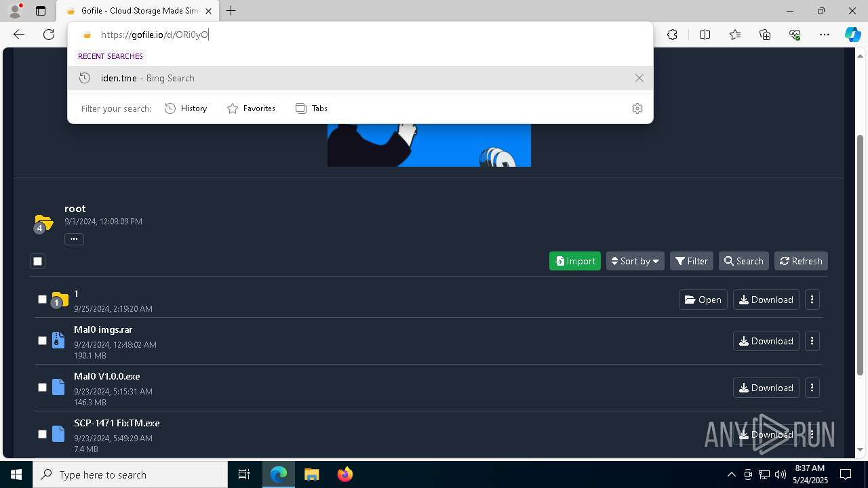Go back to previous page

click(x=19, y=35)
